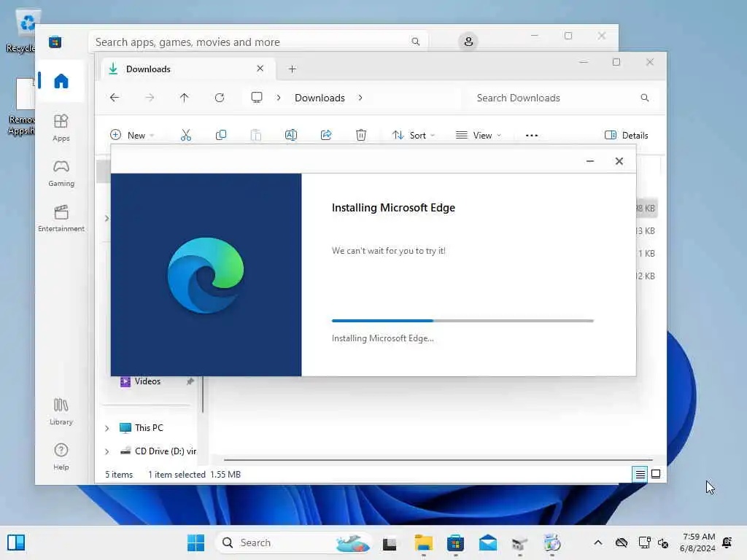Minimize the Edge installer dialog
Viewport: 747px width, 560px height.
click(590, 161)
